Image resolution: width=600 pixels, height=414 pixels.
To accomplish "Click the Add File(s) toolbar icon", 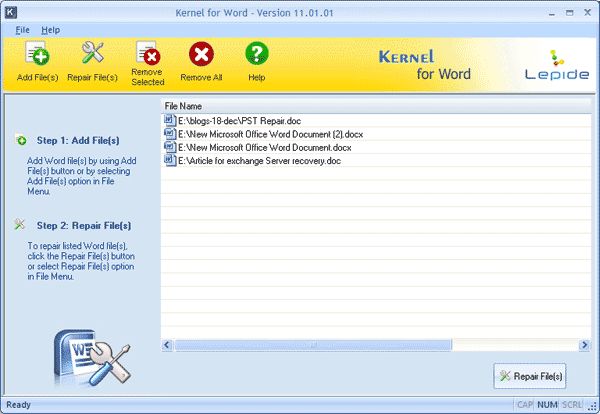I will (x=37, y=53).
